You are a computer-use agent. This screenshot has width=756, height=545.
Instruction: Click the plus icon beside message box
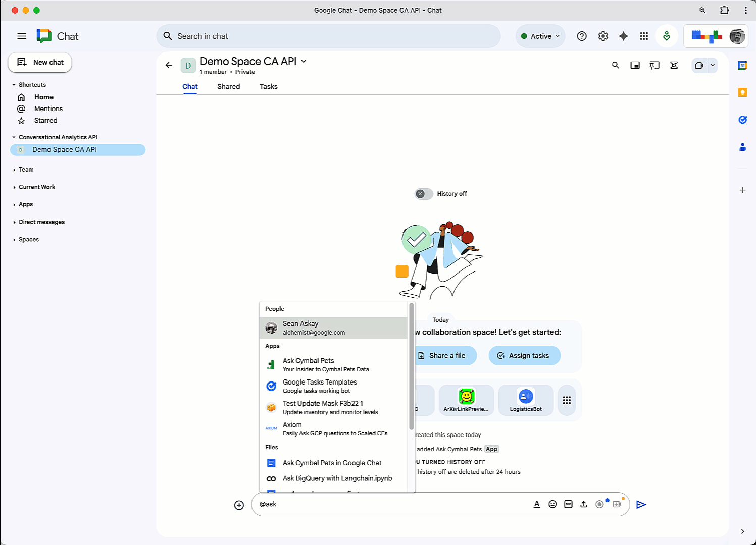(239, 505)
